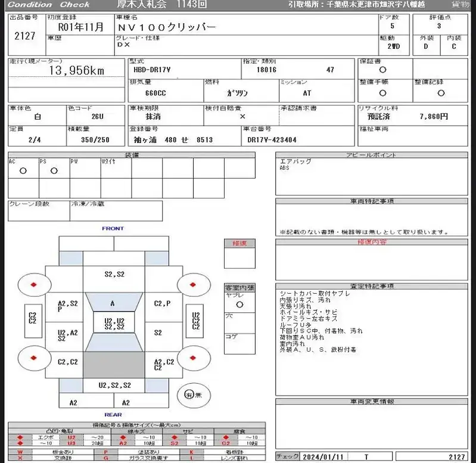
Task: Select the windshield panel marked A
Action: click(113, 303)
